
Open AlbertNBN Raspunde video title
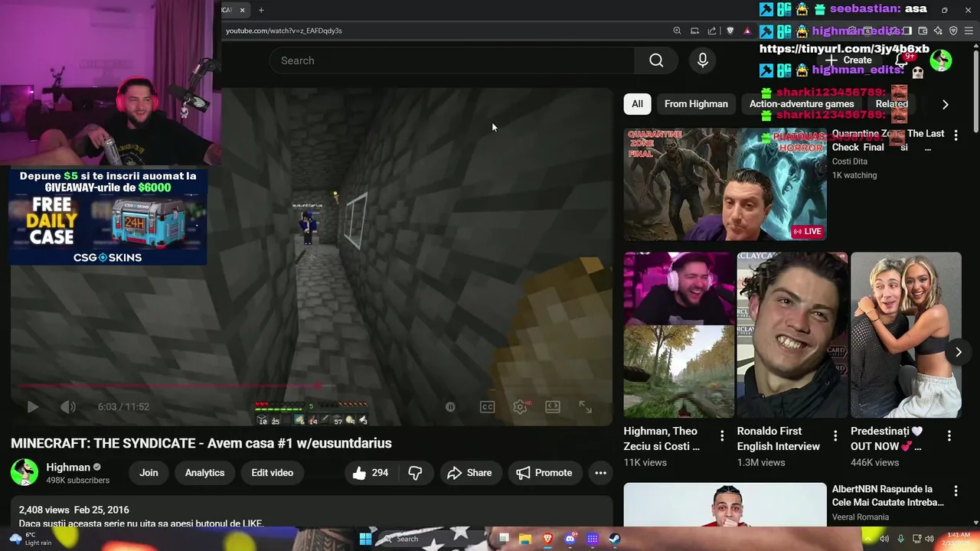[888, 496]
